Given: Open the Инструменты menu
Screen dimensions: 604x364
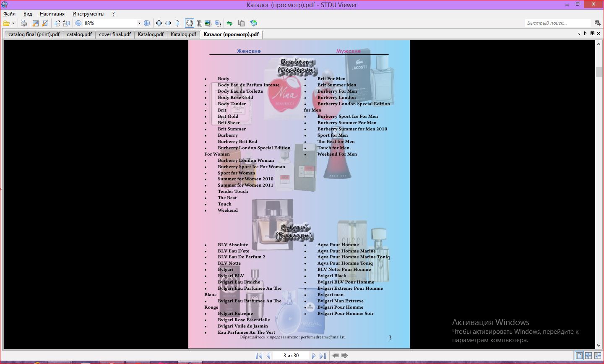Looking at the screenshot, I should [88, 14].
